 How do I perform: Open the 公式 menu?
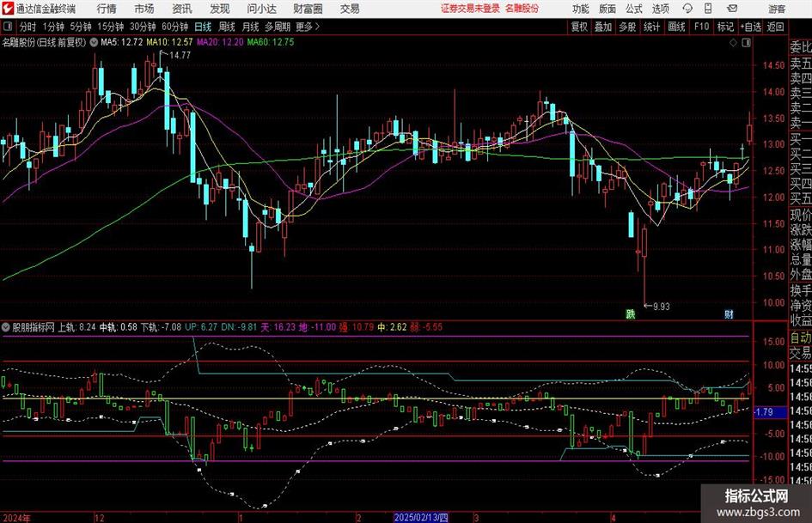click(634, 9)
